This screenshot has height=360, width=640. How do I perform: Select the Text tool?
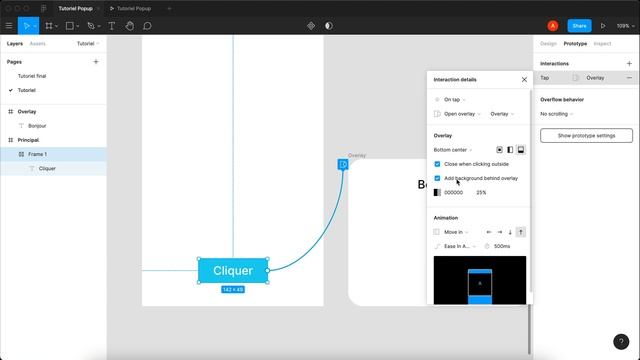(111, 26)
